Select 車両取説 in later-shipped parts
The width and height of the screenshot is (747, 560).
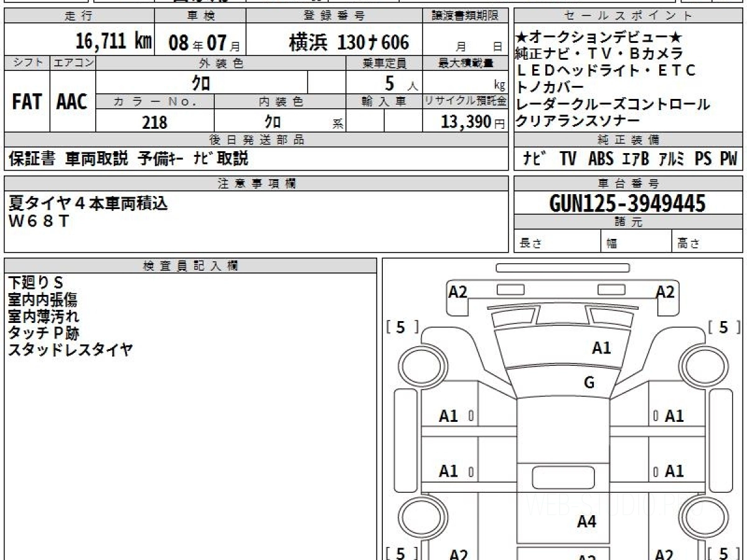point(96,159)
